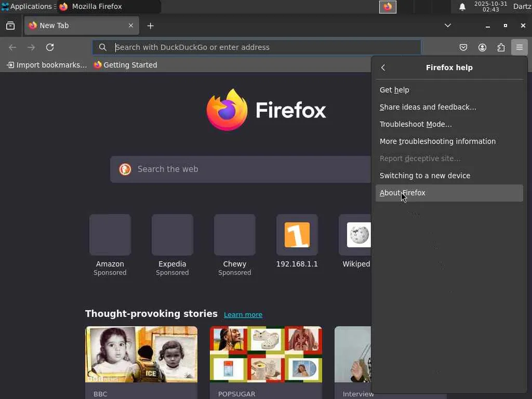Focus the Search the web box
This screenshot has width=532, height=399.
241,169
